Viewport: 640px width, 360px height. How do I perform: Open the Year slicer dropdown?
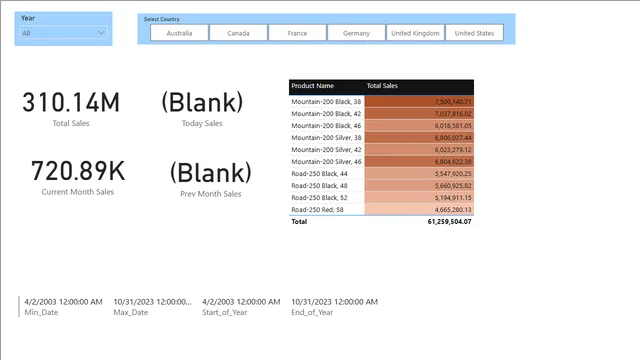click(x=63, y=33)
